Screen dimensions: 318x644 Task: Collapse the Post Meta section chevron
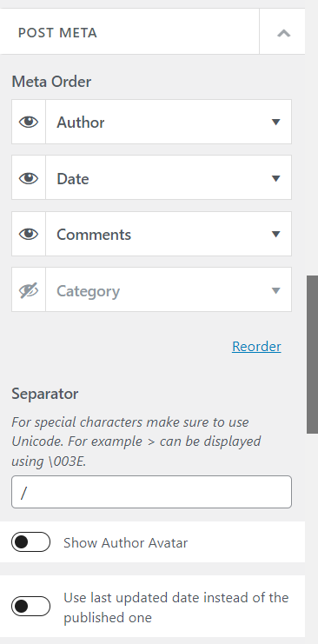coord(283,33)
